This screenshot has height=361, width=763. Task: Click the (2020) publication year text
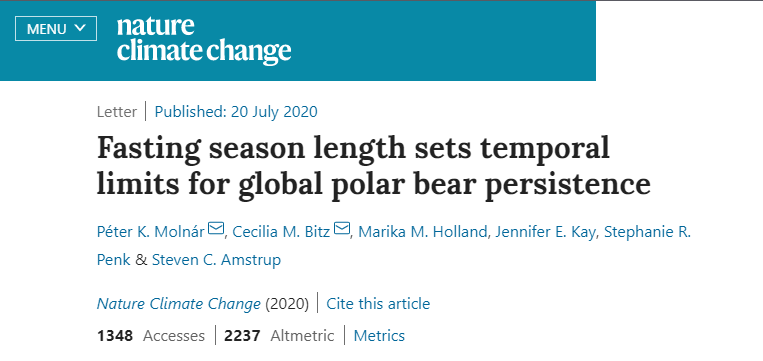(x=287, y=304)
